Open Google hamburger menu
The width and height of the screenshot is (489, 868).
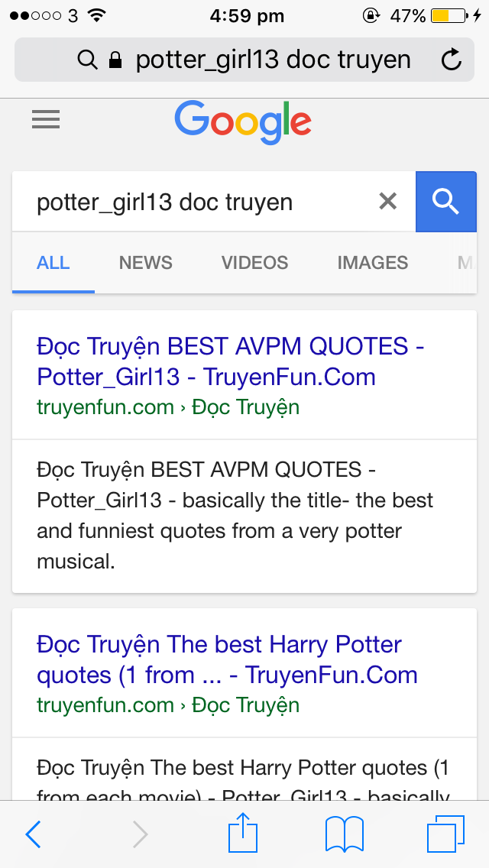(x=46, y=119)
